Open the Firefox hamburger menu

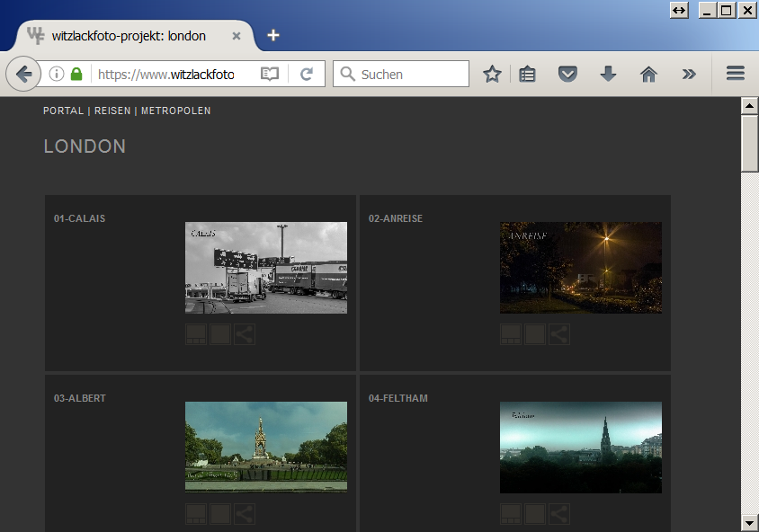pos(736,74)
